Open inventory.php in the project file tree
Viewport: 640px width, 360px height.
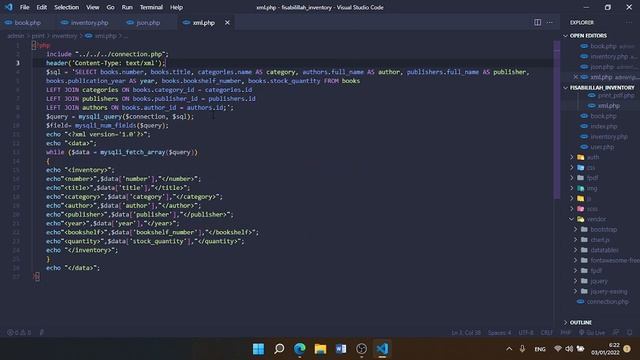(x=609, y=137)
